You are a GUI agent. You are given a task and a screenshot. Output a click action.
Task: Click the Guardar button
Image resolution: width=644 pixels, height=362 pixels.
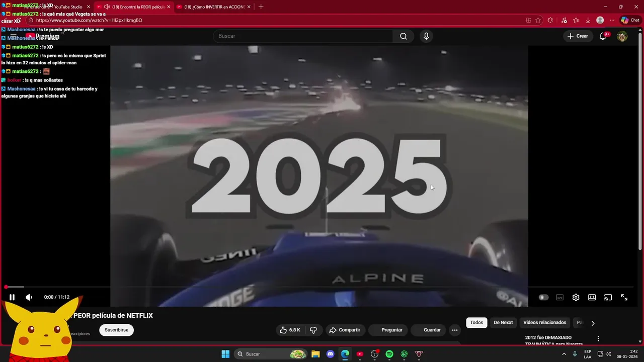click(428, 330)
